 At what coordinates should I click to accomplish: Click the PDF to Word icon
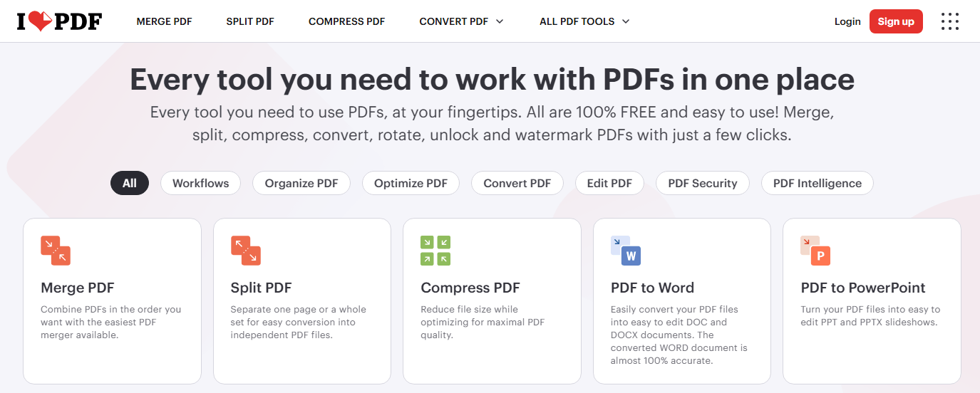[x=626, y=251]
